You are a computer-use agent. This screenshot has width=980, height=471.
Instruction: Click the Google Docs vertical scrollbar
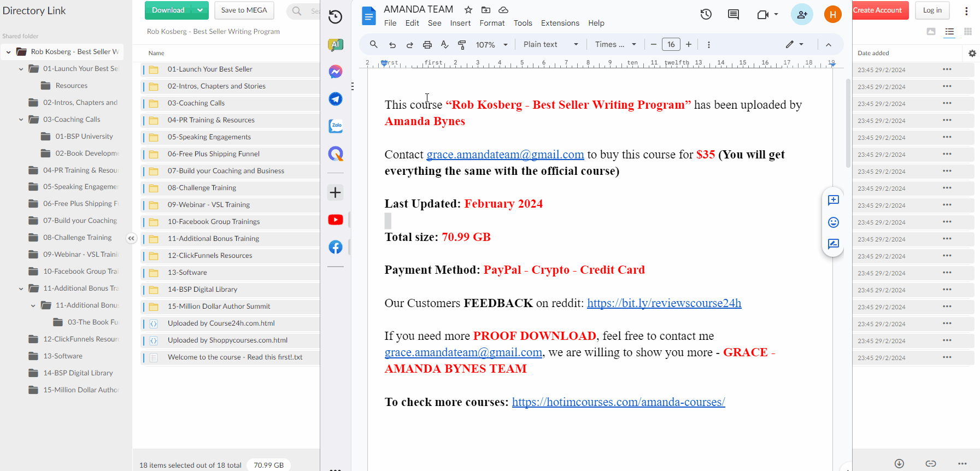[x=848, y=123]
